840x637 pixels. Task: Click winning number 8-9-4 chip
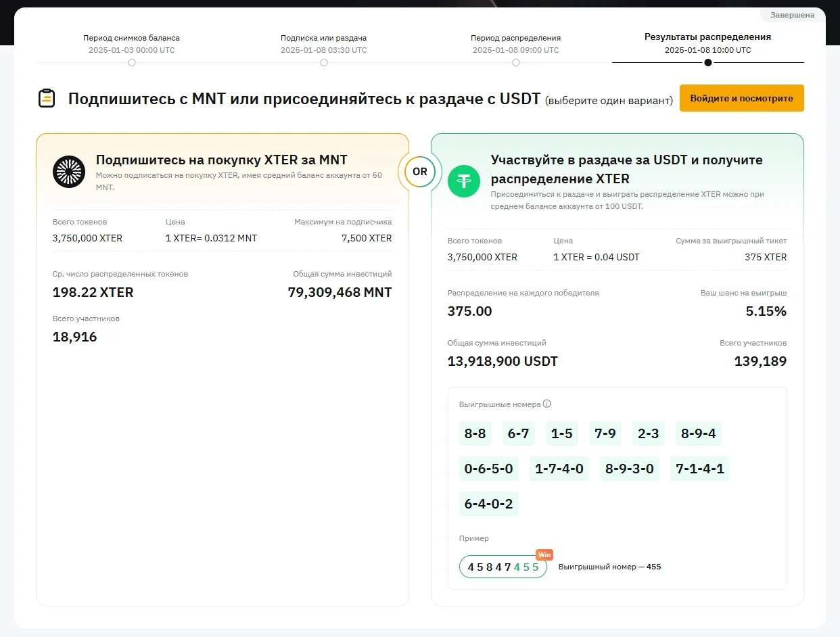point(698,433)
